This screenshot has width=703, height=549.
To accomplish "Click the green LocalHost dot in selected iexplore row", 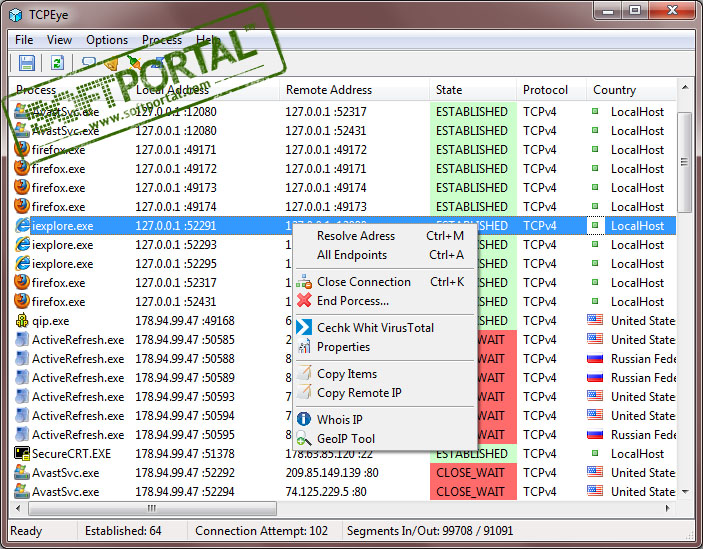I will (595, 225).
